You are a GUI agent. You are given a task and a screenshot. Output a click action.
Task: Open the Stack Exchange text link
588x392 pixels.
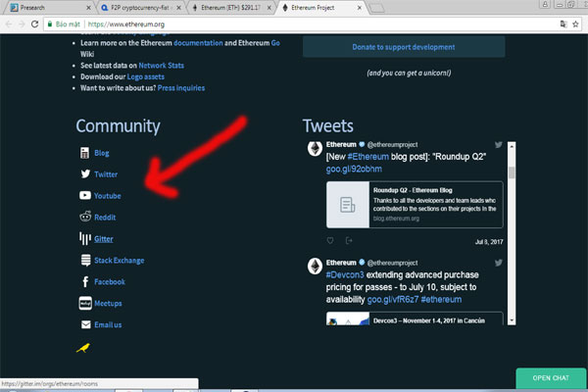[120, 261]
